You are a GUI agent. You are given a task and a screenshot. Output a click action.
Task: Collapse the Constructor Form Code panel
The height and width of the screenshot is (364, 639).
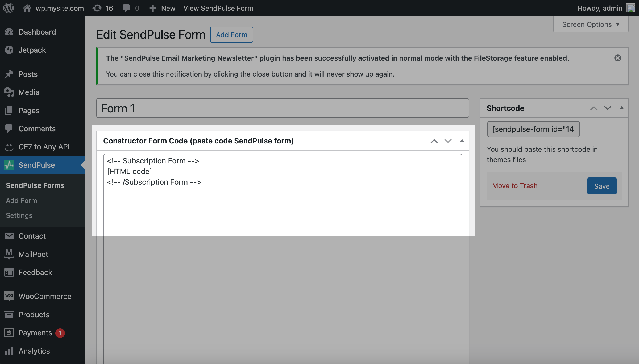[x=462, y=141]
